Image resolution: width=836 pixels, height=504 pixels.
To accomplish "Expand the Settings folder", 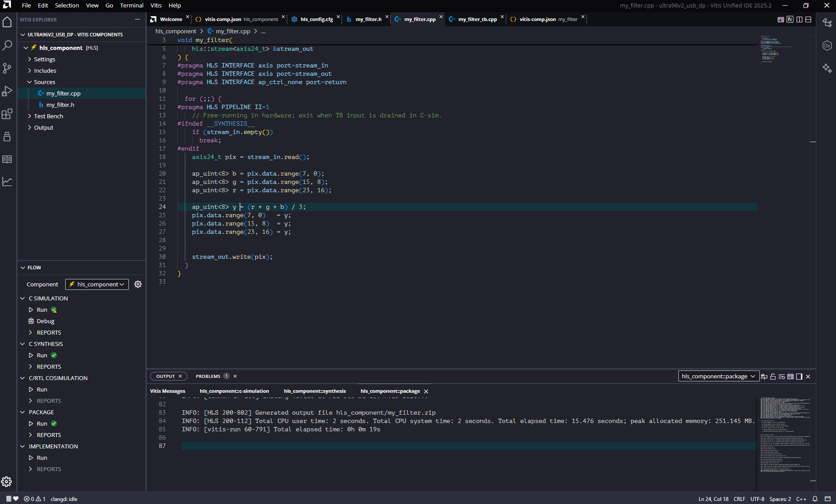I will [x=29, y=59].
